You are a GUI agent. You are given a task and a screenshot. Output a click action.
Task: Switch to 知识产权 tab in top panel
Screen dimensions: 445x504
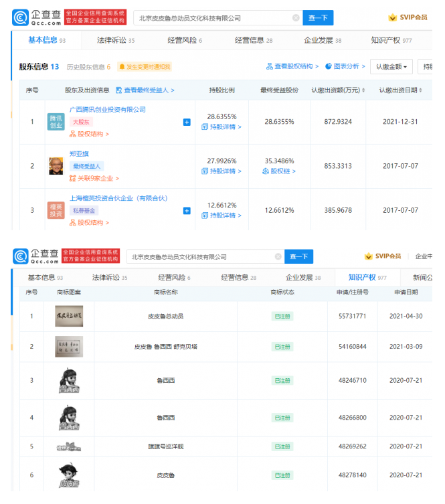pyautogui.click(x=391, y=40)
